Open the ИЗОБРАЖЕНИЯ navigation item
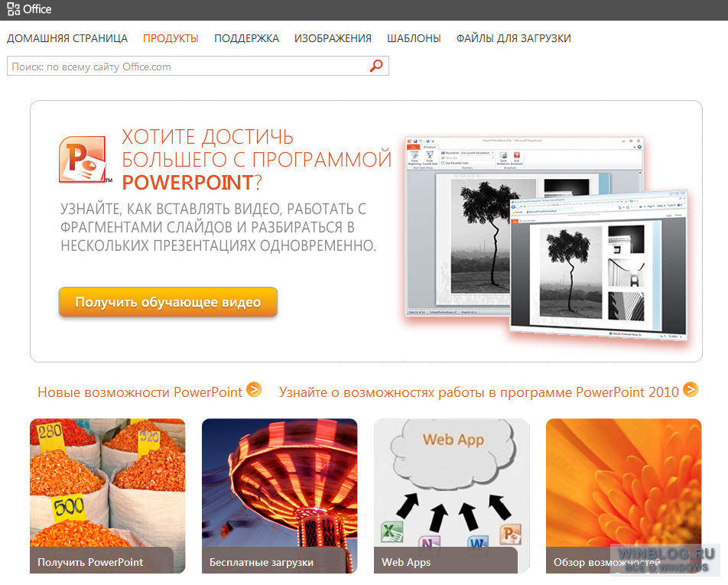 (333, 38)
